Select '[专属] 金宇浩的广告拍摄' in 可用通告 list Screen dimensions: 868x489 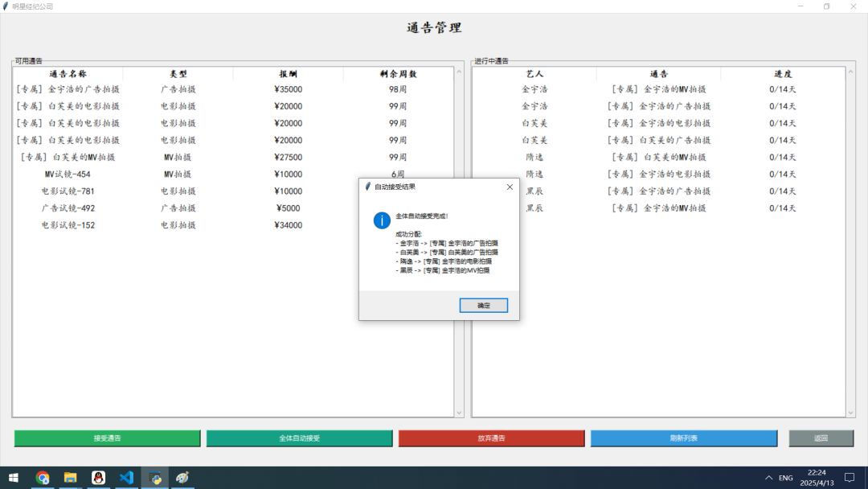click(68, 89)
